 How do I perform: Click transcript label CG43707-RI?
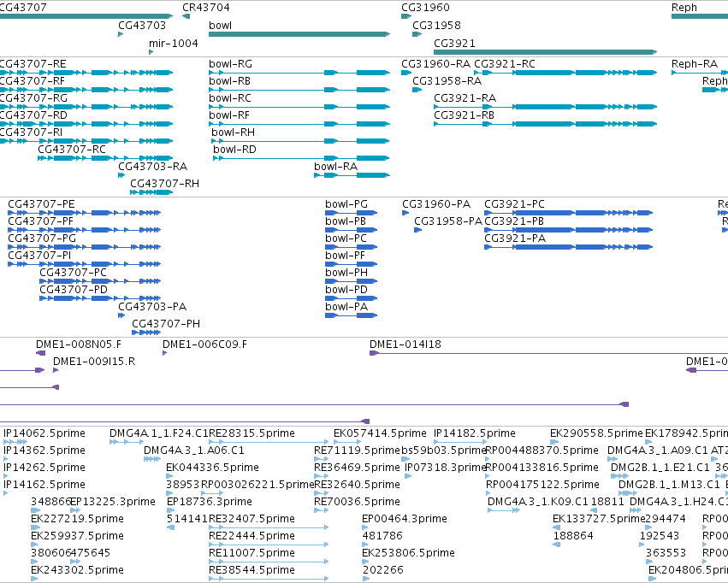click(x=31, y=132)
